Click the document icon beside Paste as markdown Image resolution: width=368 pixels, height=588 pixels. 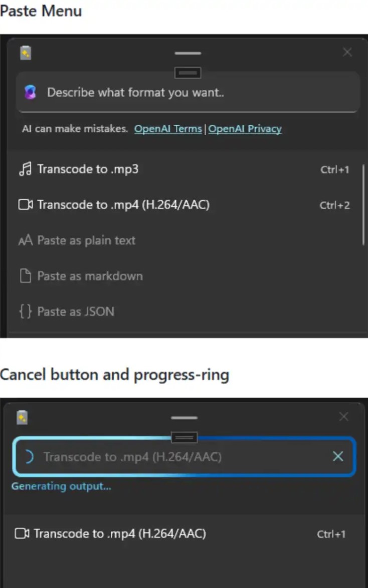click(25, 276)
